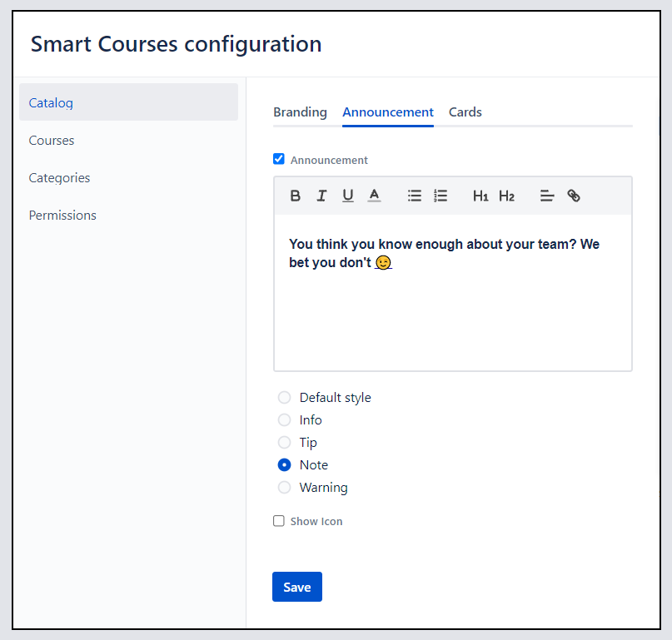Select the Default style radio option
The width and height of the screenshot is (672, 640).
click(x=285, y=398)
